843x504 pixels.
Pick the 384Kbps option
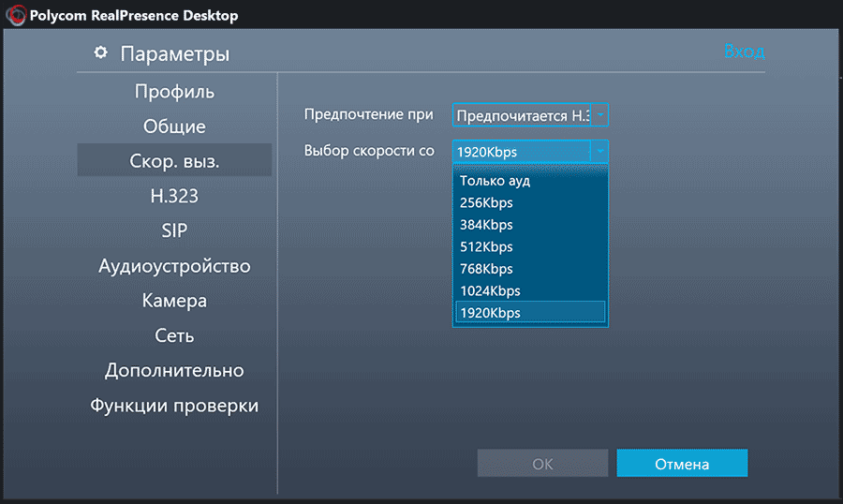point(530,225)
